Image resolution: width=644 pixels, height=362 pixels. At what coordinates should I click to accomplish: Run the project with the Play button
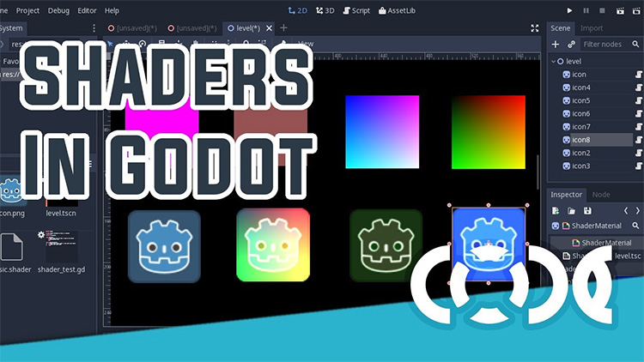[x=569, y=10]
